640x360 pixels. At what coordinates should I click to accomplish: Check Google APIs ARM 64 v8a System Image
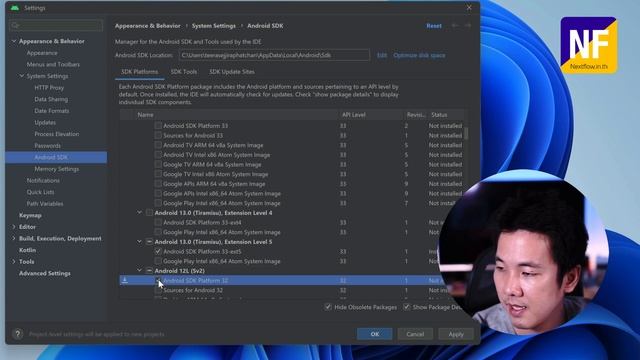[x=158, y=184]
